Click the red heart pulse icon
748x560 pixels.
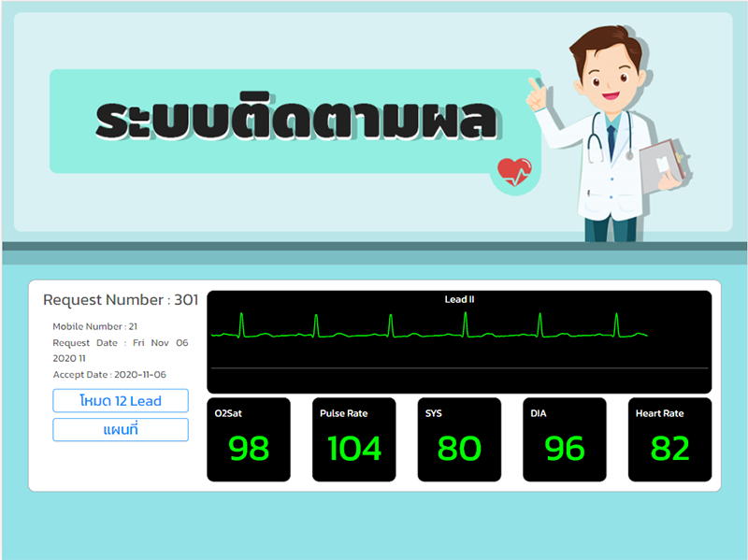tap(514, 172)
